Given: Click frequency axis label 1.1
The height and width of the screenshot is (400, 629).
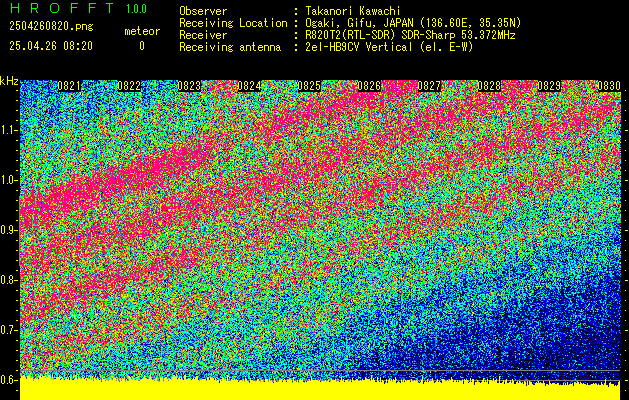Looking at the screenshot, I should 7,130.
